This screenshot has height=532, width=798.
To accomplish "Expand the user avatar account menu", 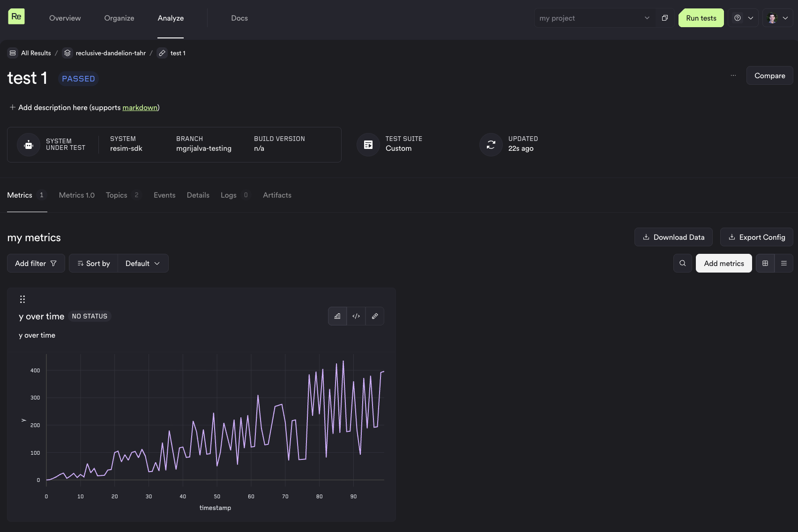I will (x=777, y=18).
